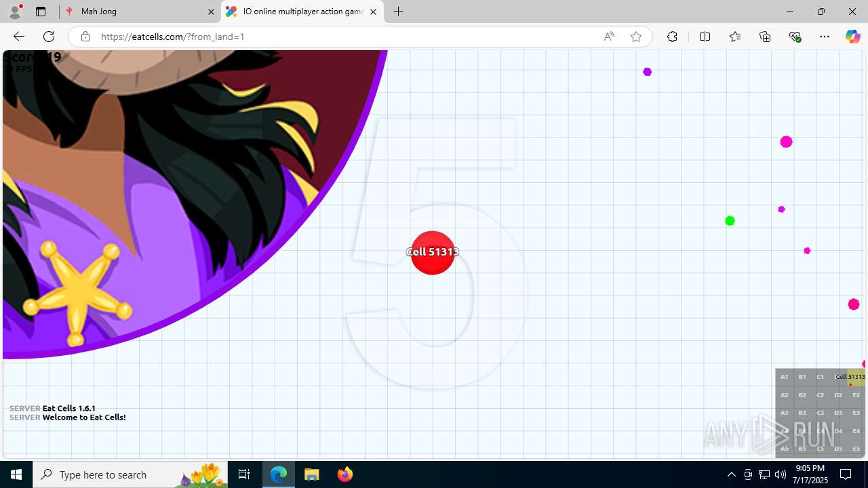Open Microsoft Edge from the taskbar

279,474
